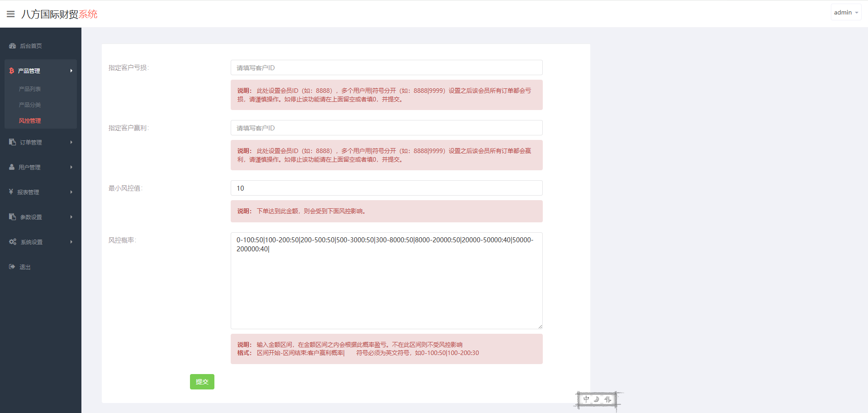
Task: Open the admin user dropdown
Action: 846,12
